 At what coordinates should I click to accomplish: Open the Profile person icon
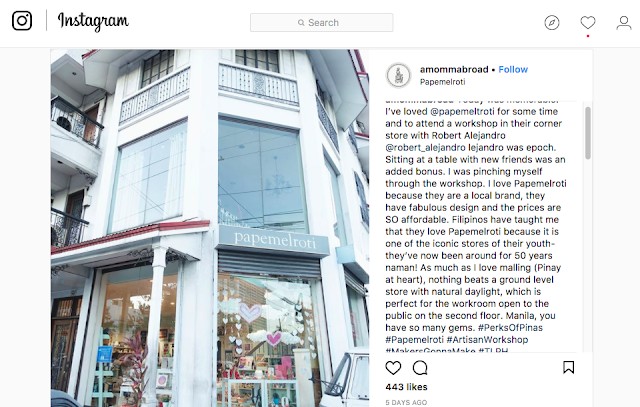pos(624,22)
